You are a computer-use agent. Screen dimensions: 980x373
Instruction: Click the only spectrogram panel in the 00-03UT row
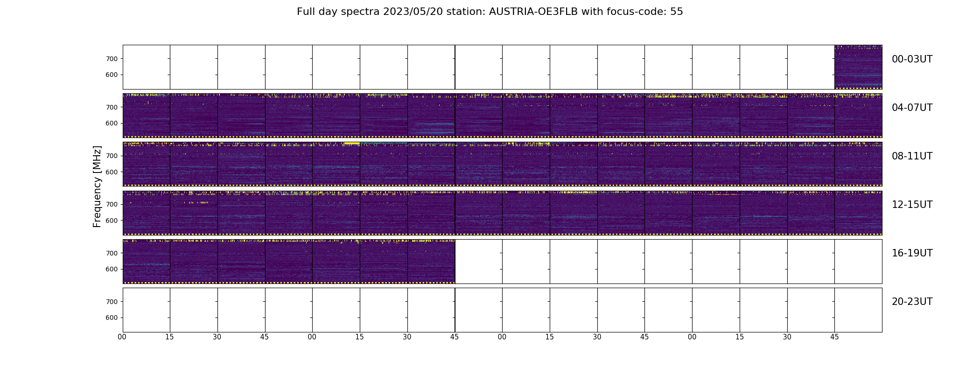[x=858, y=67]
